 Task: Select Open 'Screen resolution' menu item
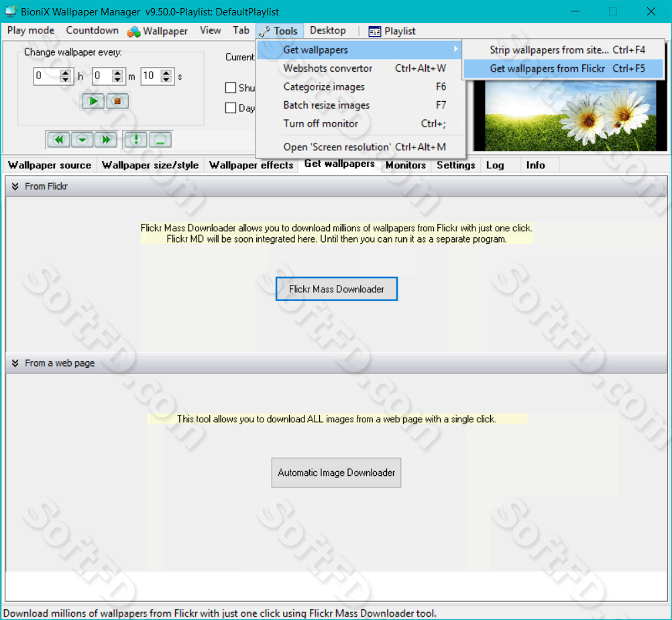click(360, 147)
